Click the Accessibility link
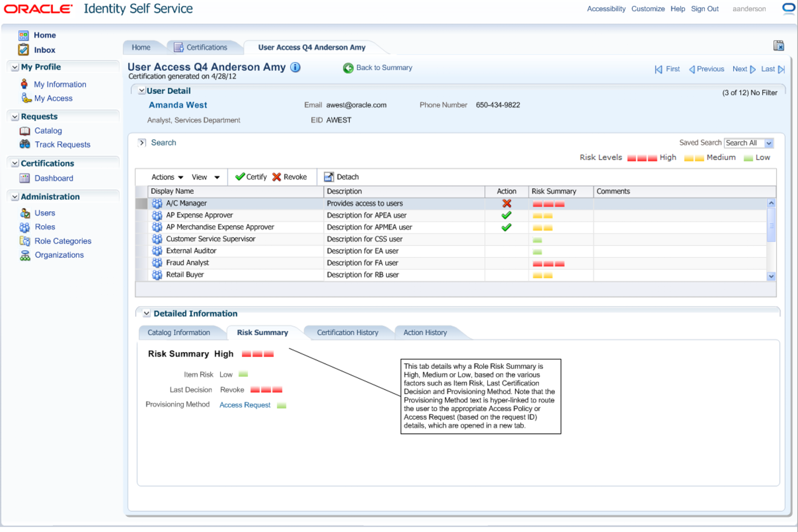798x532 pixels. 606,9
